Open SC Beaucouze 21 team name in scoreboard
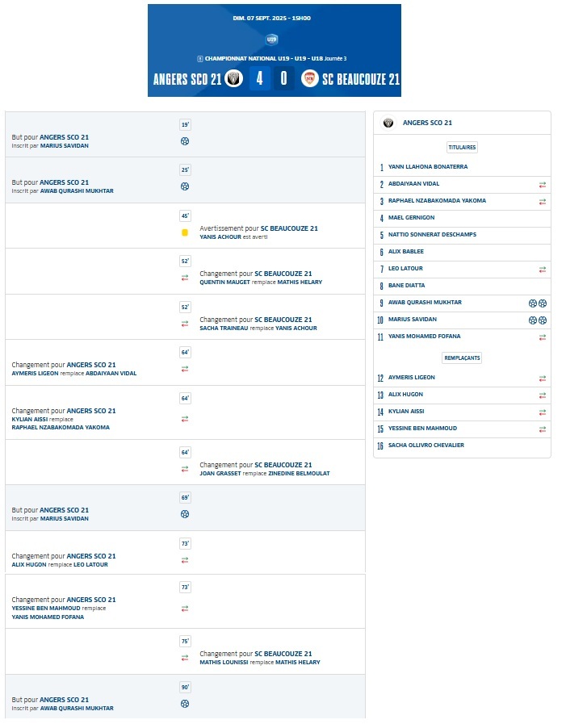The width and height of the screenshot is (566, 728). 361,79
